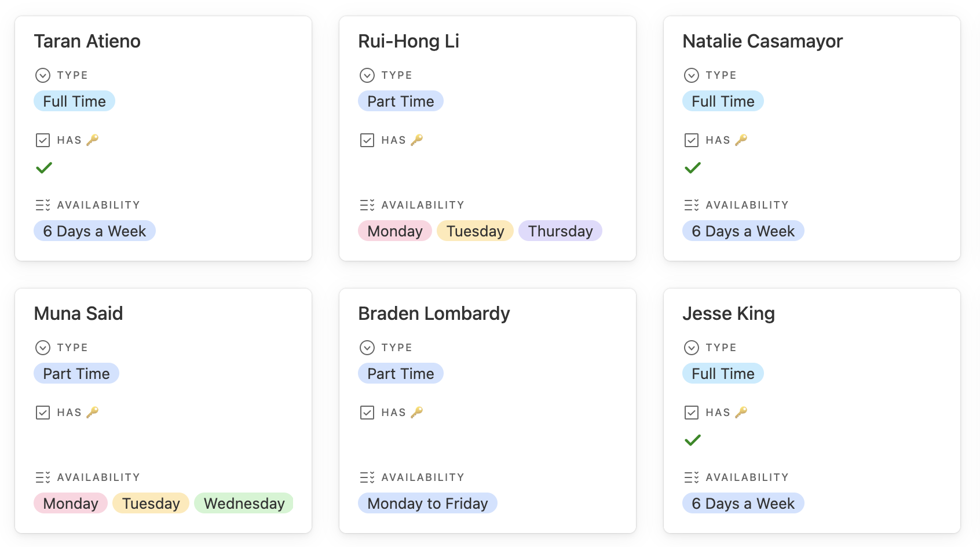This screenshot has width=980, height=547.
Task: Click the key icon on Muna Said's card
Action: 93,413
